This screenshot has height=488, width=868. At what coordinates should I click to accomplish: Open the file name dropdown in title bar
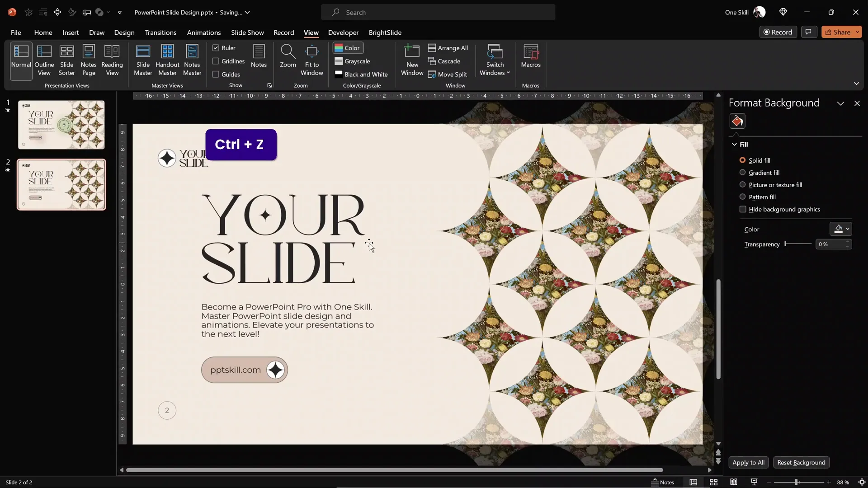tap(247, 13)
